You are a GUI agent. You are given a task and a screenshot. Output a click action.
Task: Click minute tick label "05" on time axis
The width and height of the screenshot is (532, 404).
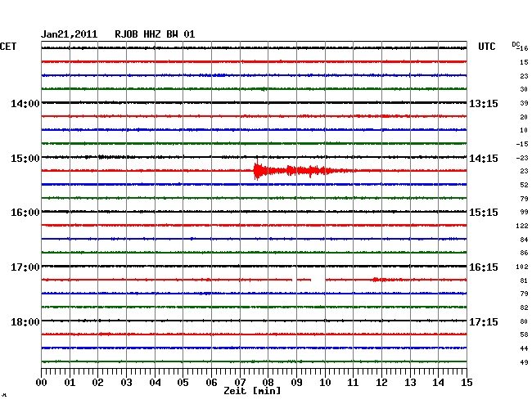click(183, 383)
